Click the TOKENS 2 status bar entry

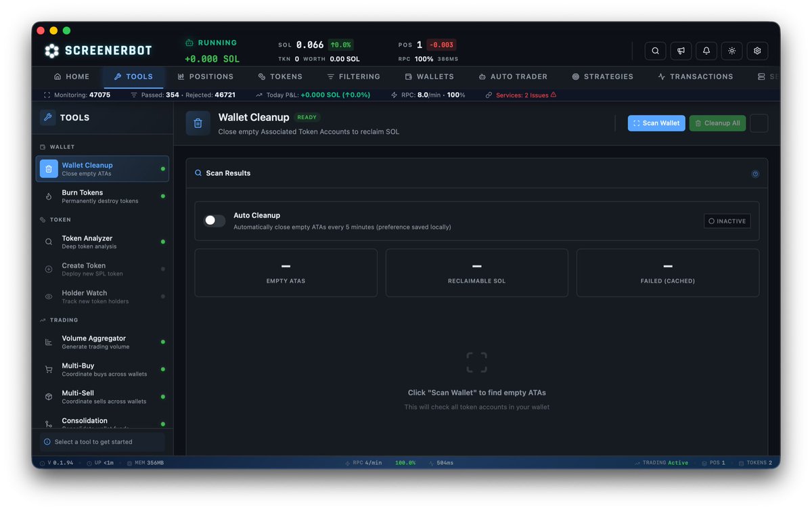tap(755, 463)
